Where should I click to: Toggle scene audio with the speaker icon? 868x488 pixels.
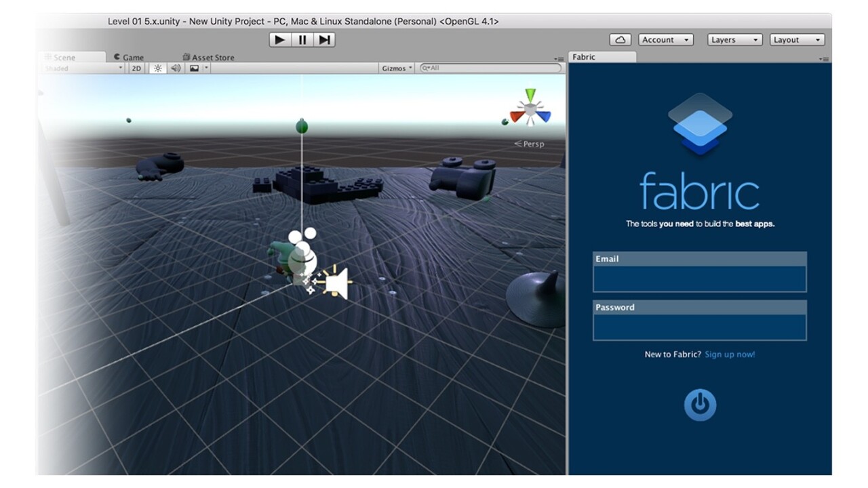pos(176,68)
